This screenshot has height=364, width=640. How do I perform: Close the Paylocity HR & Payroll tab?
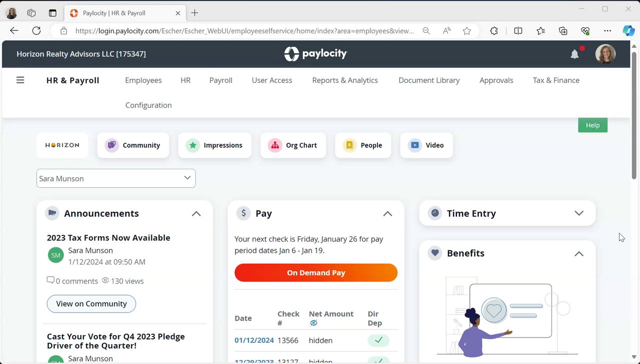tap(177, 13)
